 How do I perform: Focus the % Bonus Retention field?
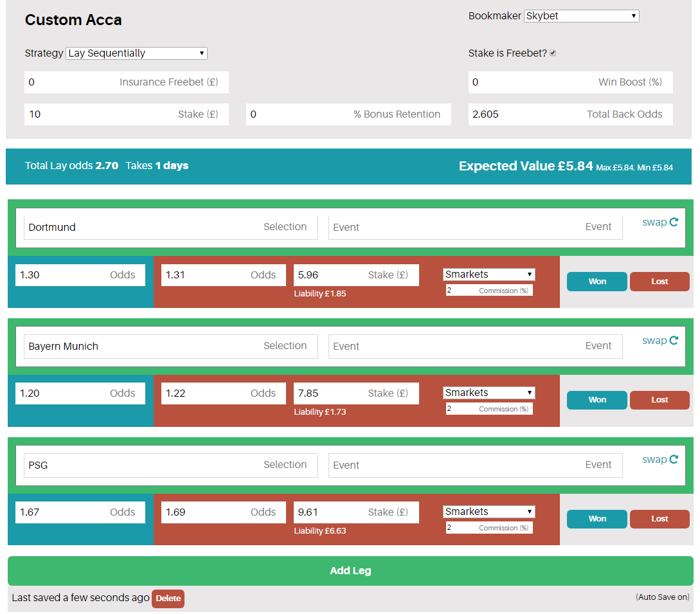click(x=348, y=114)
